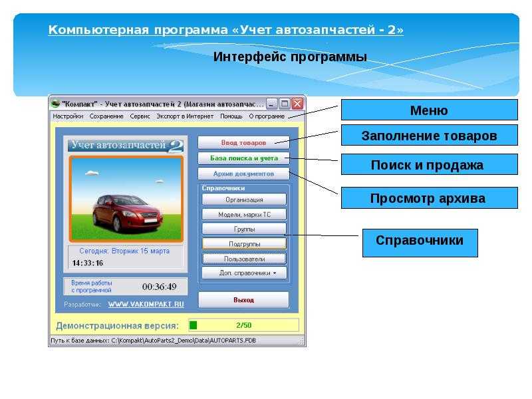The image size is (532, 399).
Task: Open База поиска и учета
Action: 243,158
